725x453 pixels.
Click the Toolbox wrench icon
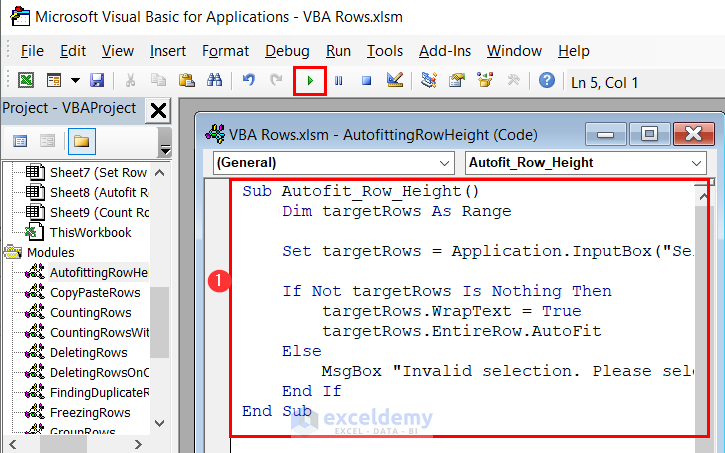(x=513, y=80)
